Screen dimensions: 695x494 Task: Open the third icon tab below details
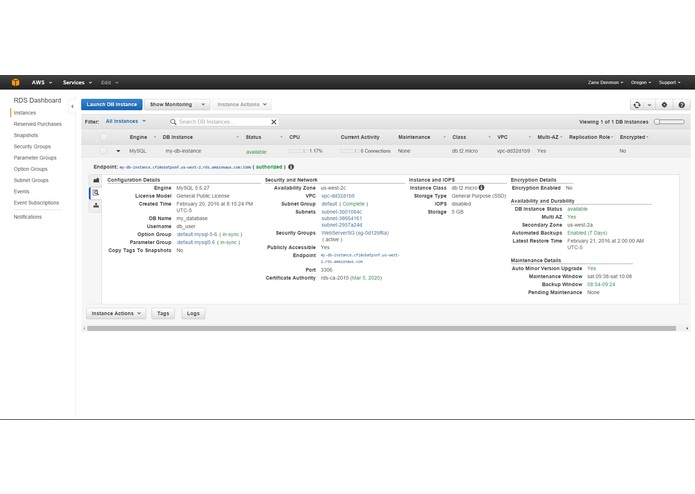(96, 206)
